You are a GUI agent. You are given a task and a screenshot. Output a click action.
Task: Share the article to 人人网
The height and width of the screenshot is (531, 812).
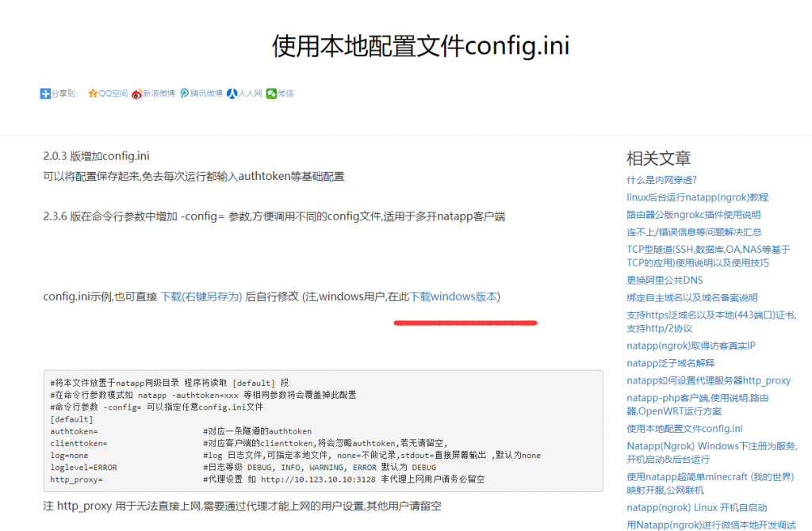click(244, 94)
